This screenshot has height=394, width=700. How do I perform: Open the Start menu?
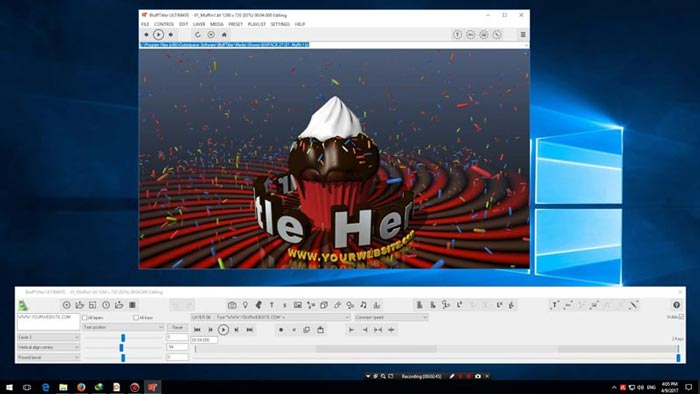tap(9, 387)
